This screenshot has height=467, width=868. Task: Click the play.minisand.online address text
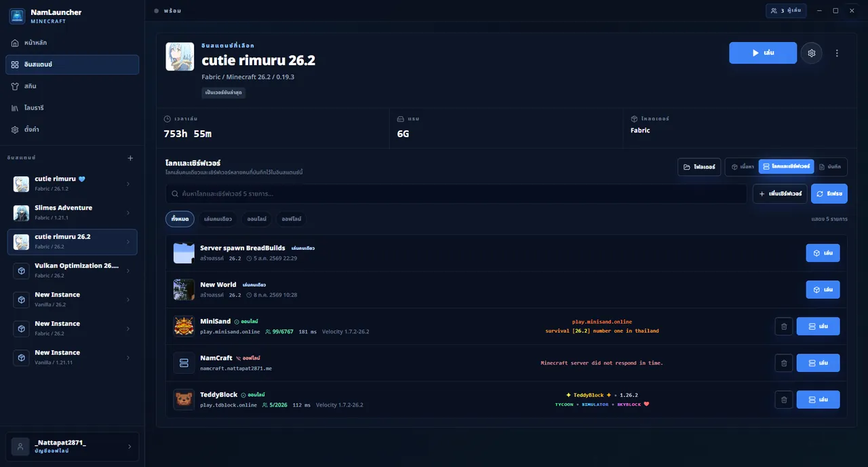point(230,332)
